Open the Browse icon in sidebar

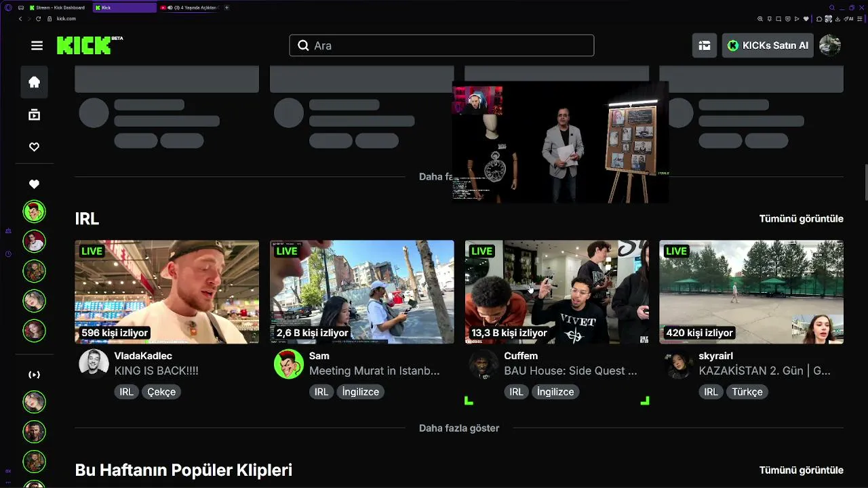coord(34,115)
